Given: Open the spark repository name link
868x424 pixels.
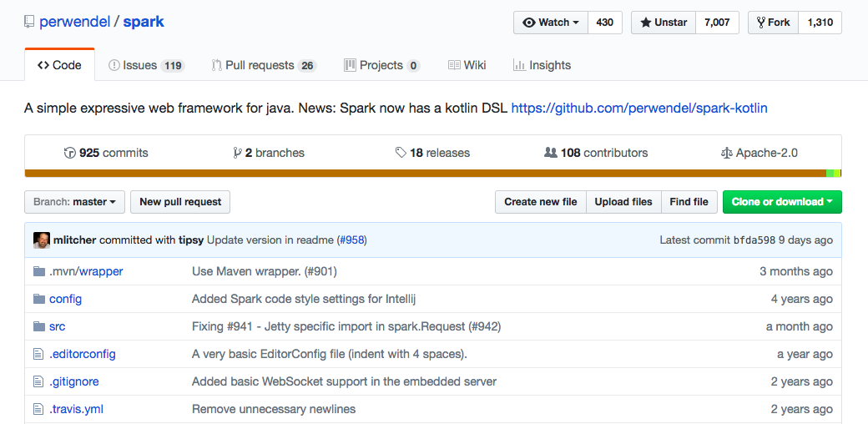Looking at the screenshot, I should point(144,23).
